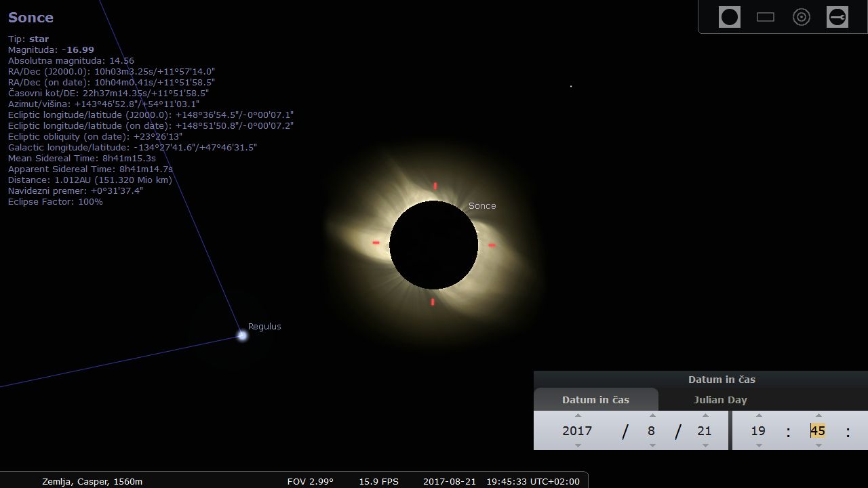Toggle the sensor frame rectangle icon

pos(766,17)
